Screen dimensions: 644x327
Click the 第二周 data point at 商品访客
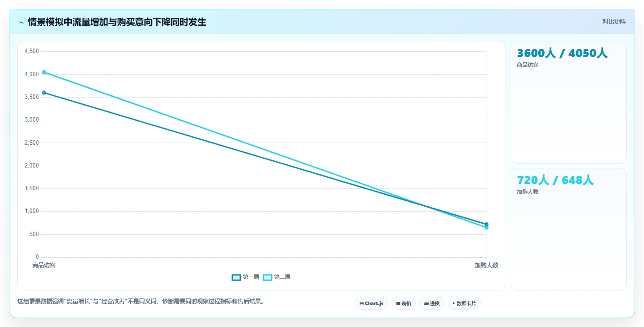pos(44,72)
